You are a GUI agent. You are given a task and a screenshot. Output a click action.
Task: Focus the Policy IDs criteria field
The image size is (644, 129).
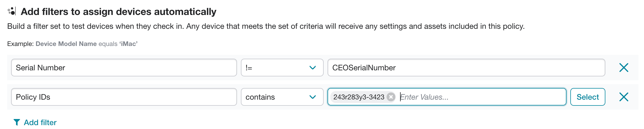(x=124, y=97)
